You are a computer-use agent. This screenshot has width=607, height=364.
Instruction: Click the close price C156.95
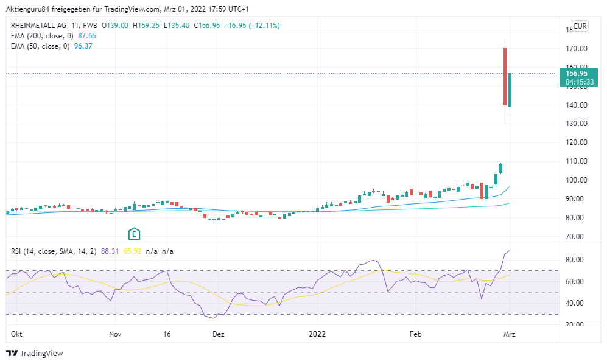207,26
